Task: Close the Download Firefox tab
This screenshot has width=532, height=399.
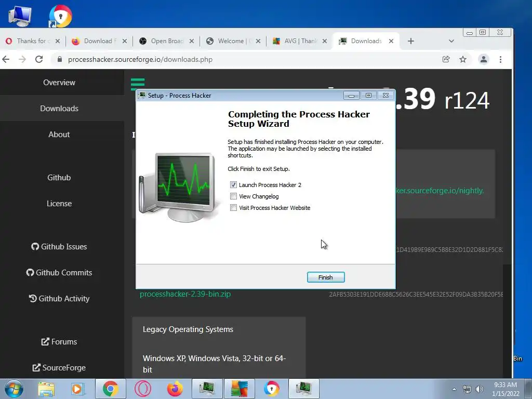Action: click(125, 41)
